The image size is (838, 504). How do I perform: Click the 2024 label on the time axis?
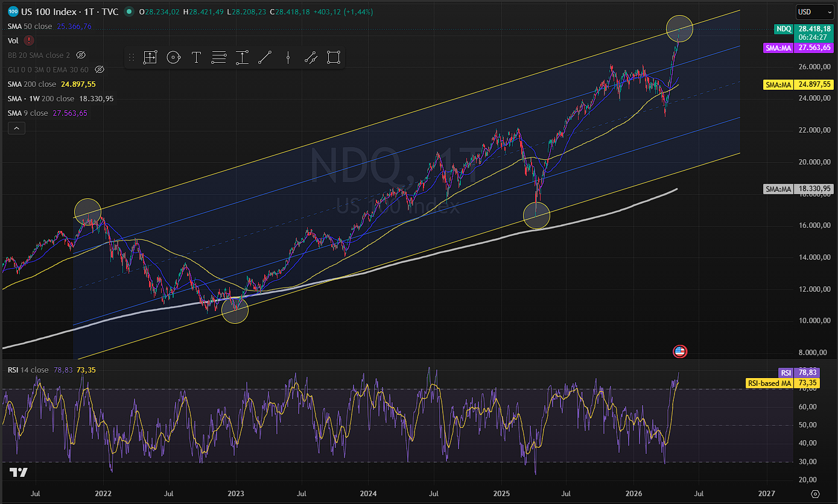368,494
